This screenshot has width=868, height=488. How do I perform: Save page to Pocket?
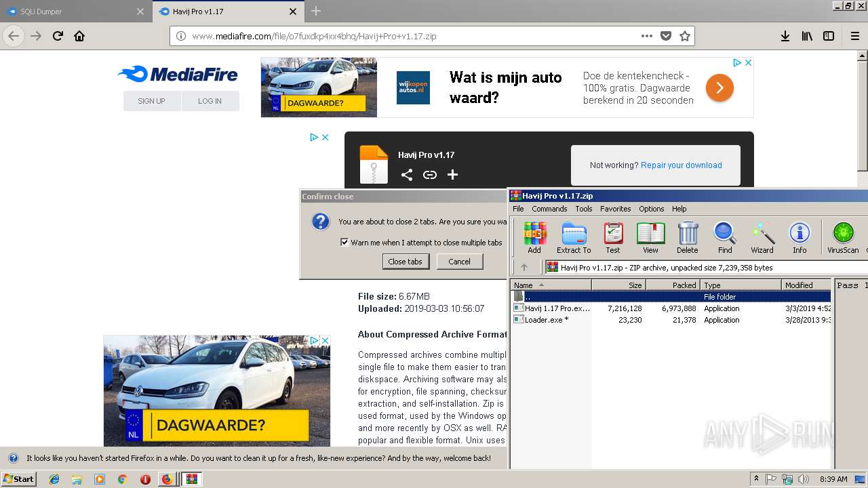(666, 36)
